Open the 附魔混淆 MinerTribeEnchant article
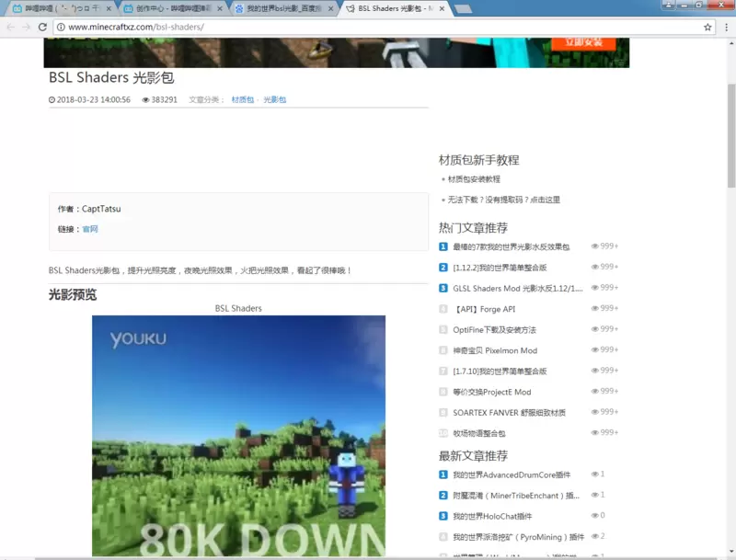The height and width of the screenshot is (560, 736). (516, 496)
